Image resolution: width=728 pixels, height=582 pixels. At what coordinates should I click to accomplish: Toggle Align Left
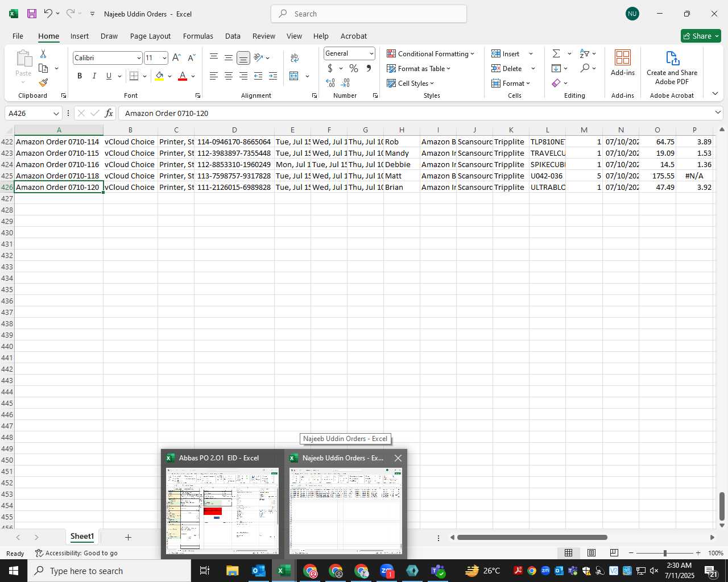coord(214,76)
